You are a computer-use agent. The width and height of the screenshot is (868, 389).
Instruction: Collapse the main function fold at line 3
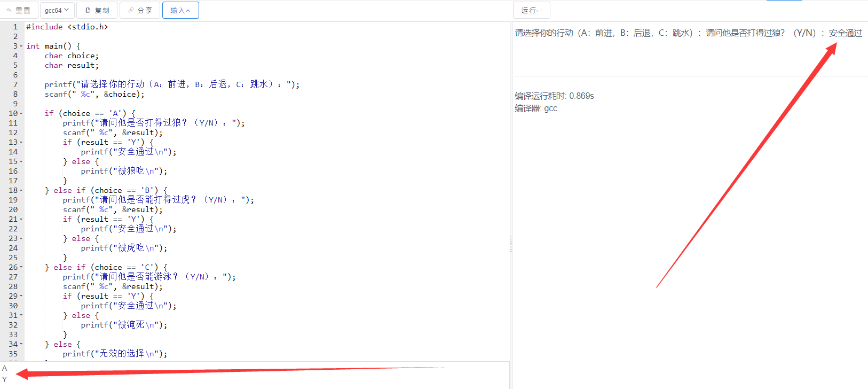[21, 46]
